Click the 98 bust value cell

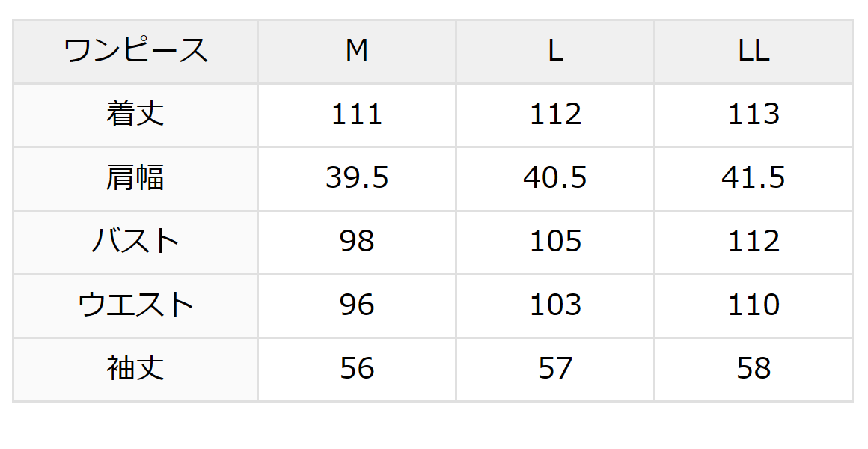point(357,242)
